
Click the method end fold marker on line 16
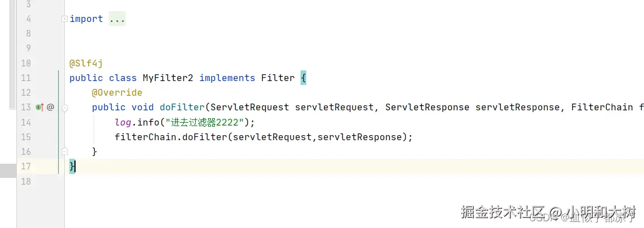(64, 152)
